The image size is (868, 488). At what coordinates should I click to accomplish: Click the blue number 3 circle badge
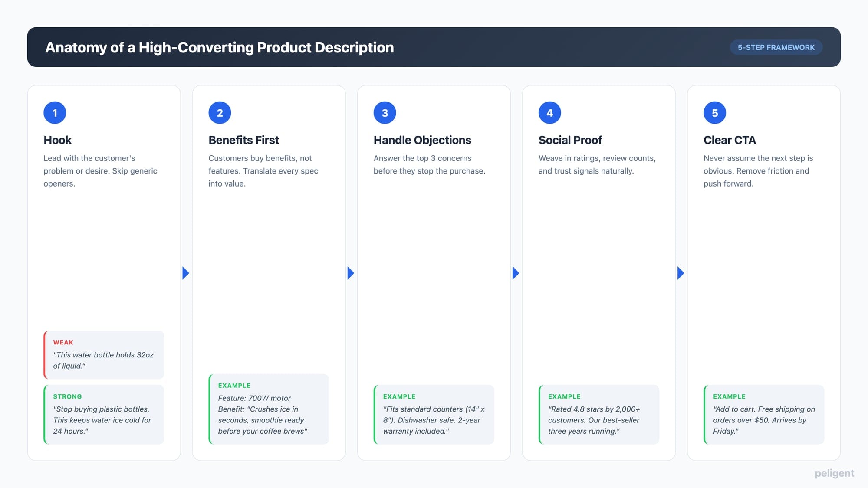[385, 113]
